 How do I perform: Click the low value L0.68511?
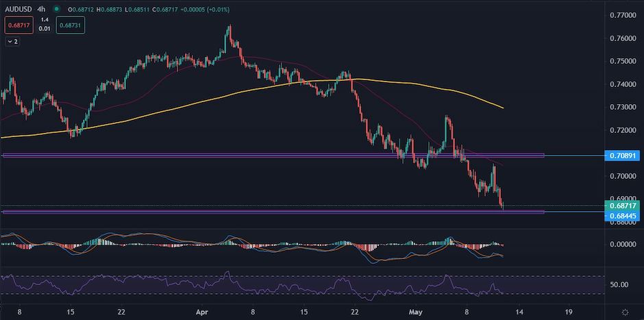[x=137, y=9]
